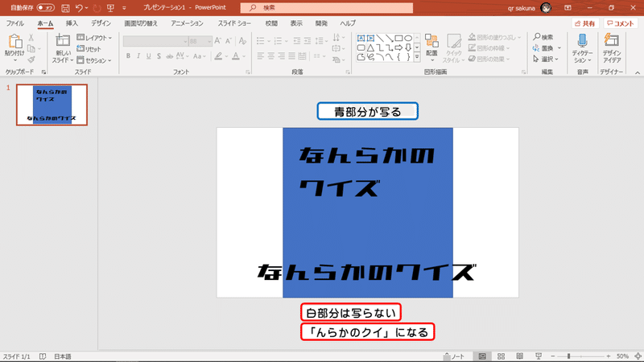Expand the shapes gallery more arrow
The height and width of the screenshot is (362, 644).
pyautogui.click(x=417, y=57)
